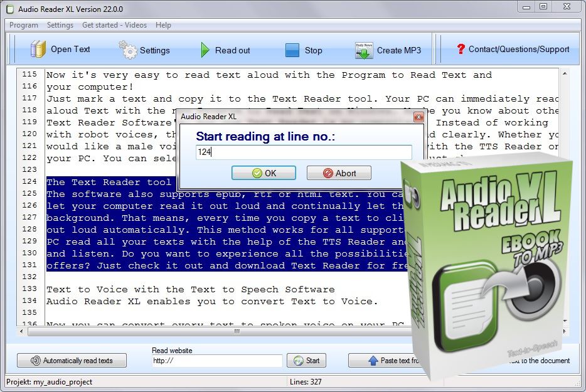Click status bar 'Lines: 327'

click(306, 382)
